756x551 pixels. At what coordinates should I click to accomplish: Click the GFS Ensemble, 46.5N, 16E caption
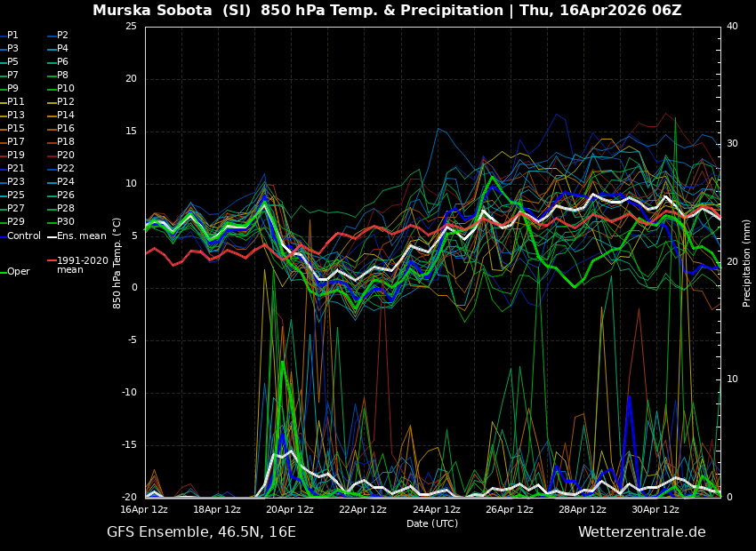[x=201, y=532]
